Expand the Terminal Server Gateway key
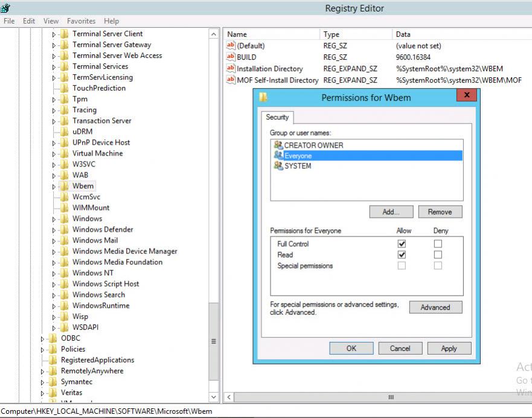The image size is (532, 418). (x=54, y=45)
